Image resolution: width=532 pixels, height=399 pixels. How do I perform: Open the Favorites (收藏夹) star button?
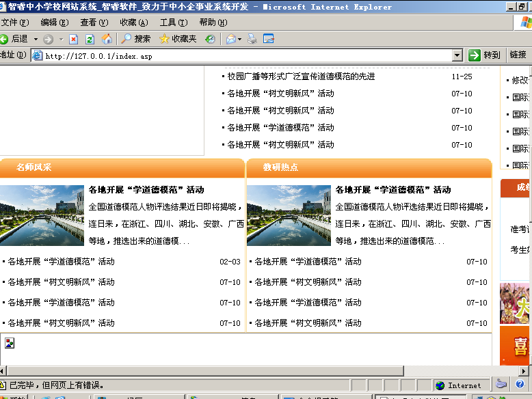178,39
